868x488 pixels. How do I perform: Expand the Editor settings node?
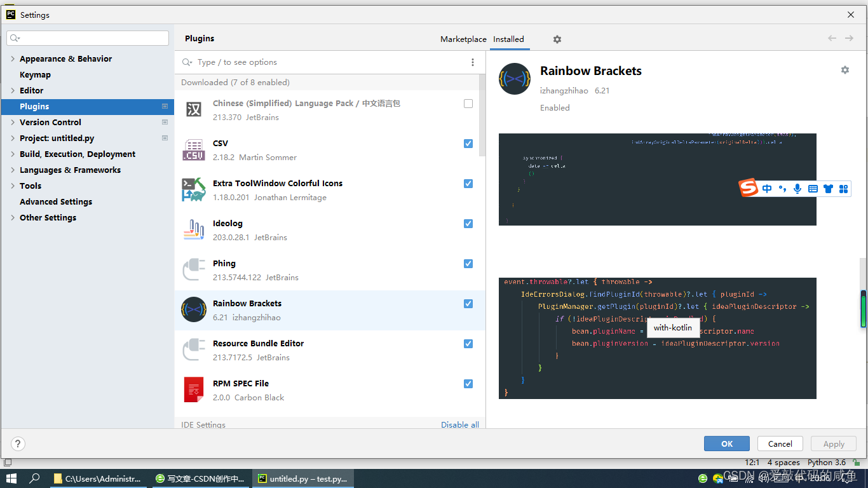[x=13, y=90]
